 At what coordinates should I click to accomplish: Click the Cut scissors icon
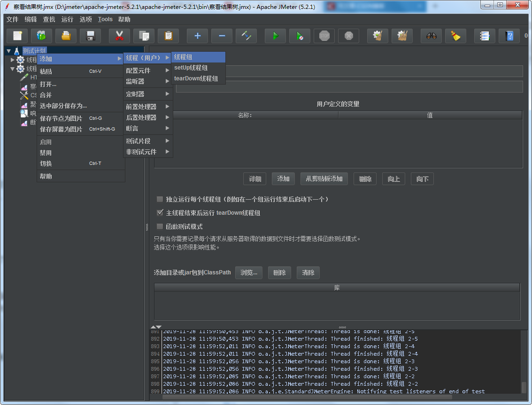click(119, 36)
